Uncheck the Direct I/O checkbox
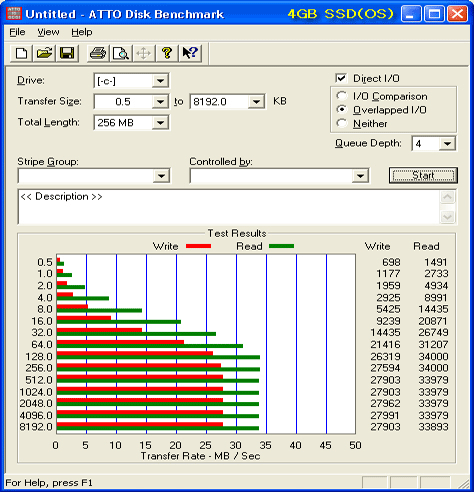 click(x=341, y=78)
